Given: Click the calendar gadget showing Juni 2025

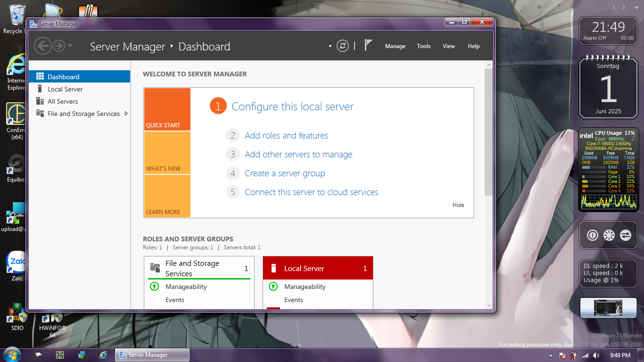Looking at the screenshot, I should [608, 87].
